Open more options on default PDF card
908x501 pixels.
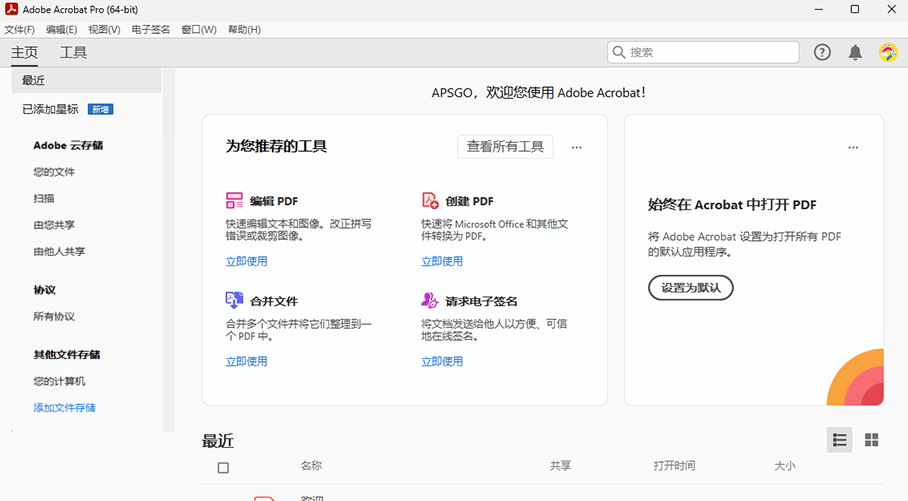pyautogui.click(x=853, y=147)
